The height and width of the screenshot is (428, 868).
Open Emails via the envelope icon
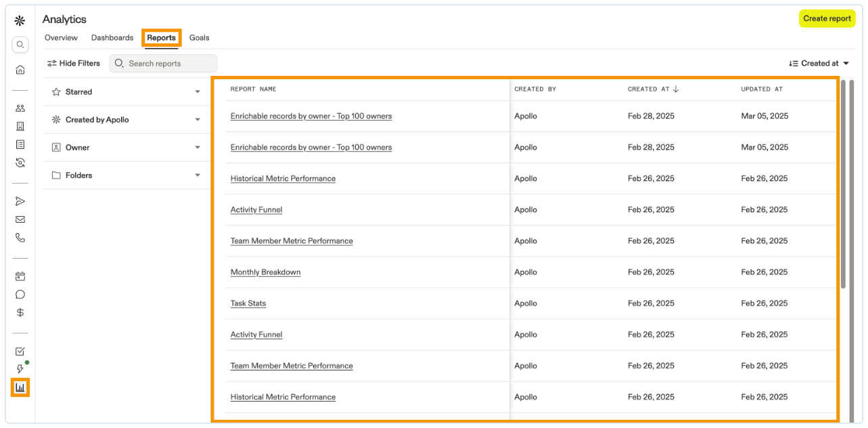pos(20,219)
